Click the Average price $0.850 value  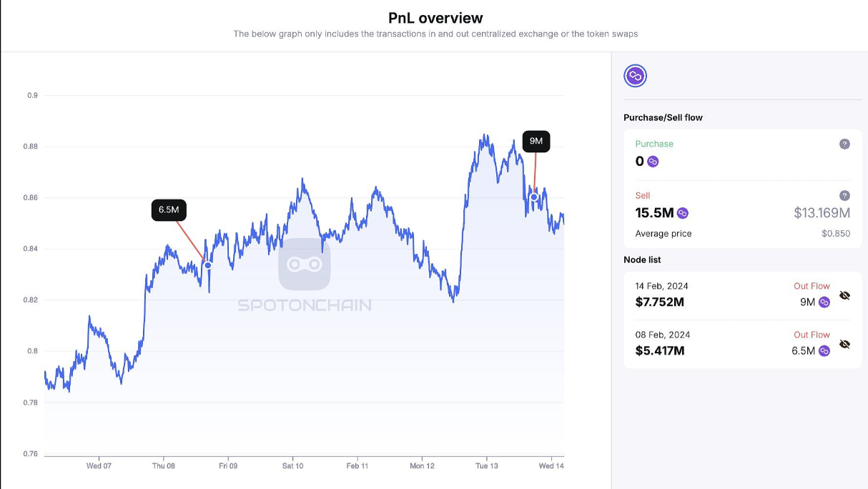click(x=835, y=234)
